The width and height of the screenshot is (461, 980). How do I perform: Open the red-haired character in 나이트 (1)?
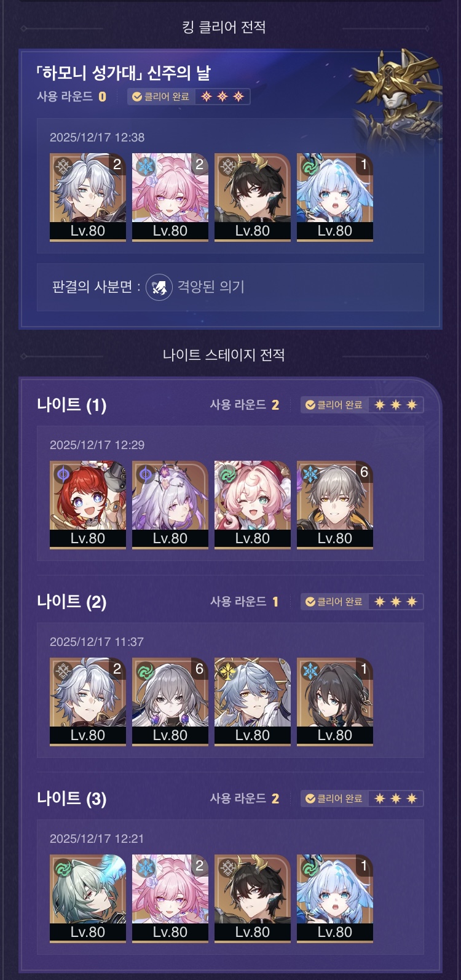(88, 504)
